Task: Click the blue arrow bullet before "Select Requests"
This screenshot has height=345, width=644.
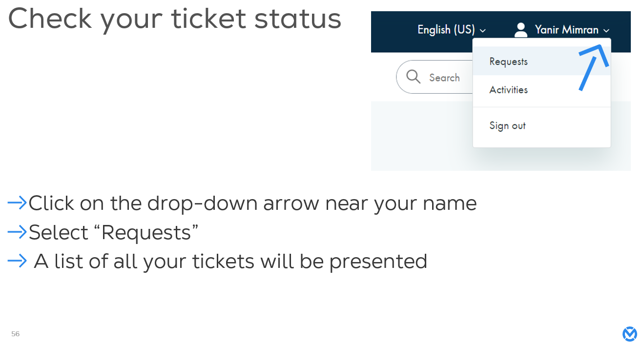Action: click(x=17, y=232)
